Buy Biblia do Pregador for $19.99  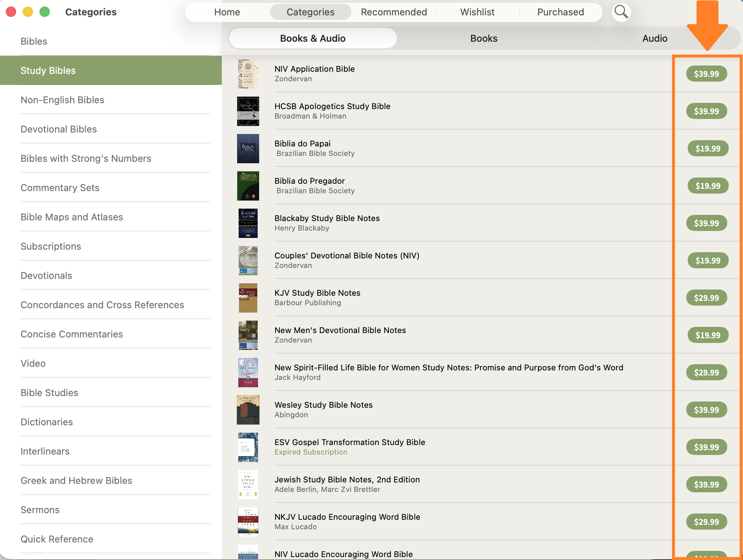coord(708,186)
